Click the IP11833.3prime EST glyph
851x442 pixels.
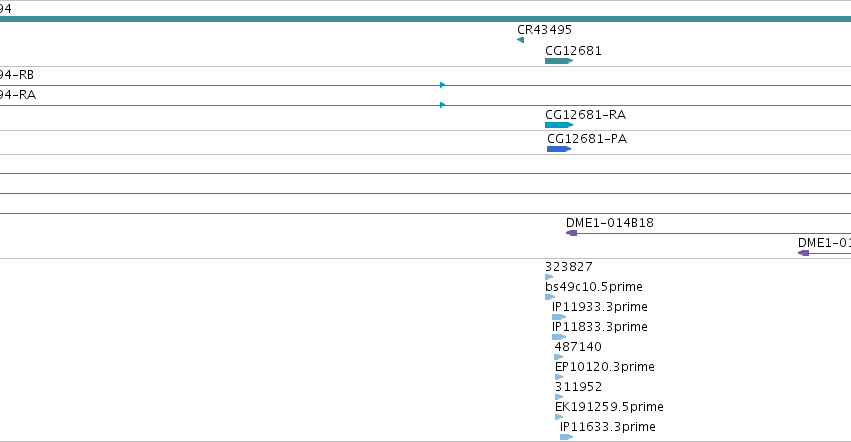559,337
